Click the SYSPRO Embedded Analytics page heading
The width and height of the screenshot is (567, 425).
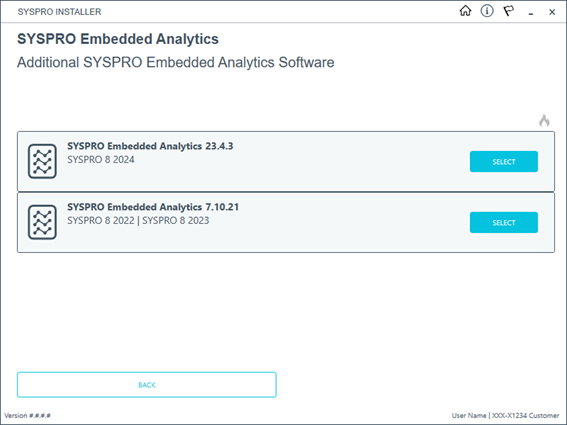click(118, 39)
